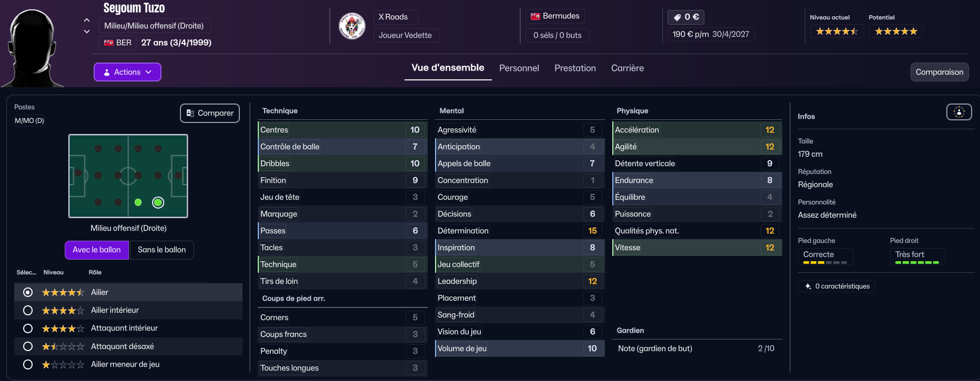Select the Attaquant intérieur role radio button

28,328
